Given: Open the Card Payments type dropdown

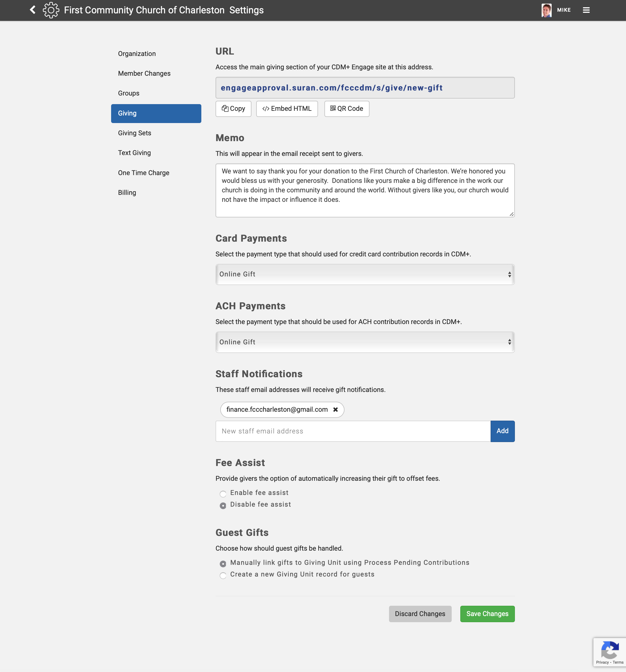Looking at the screenshot, I should (365, 274).
